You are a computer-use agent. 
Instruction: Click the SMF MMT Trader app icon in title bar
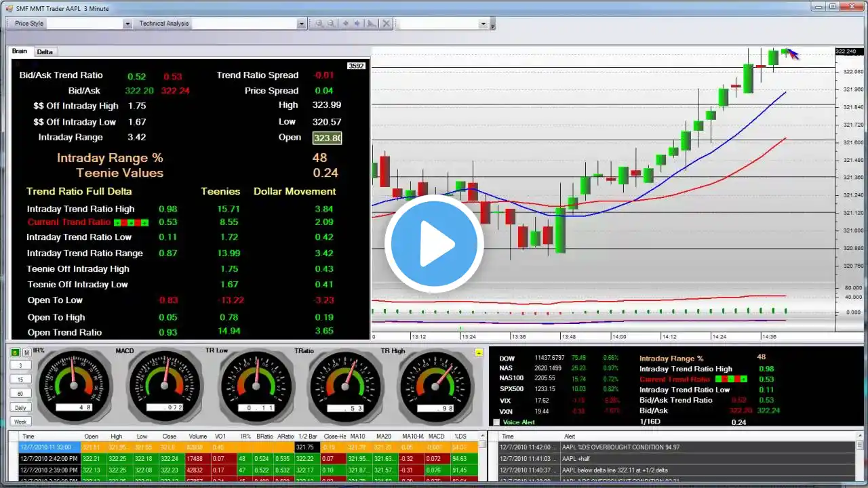9,8
